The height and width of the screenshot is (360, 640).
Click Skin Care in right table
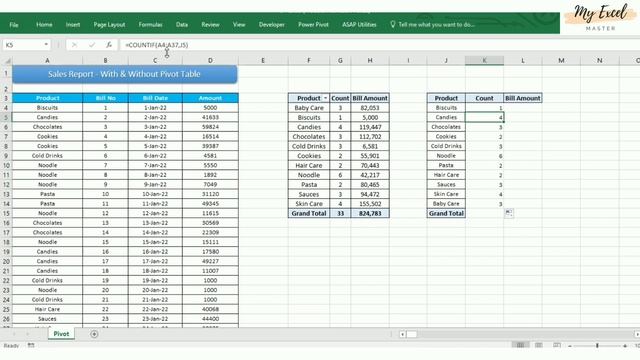click(446, 194)
